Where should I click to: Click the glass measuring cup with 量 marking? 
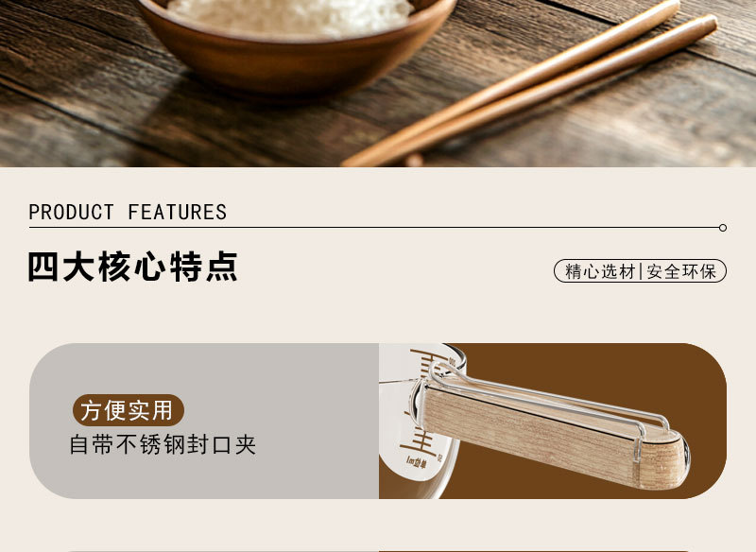(x=420, y=420)
